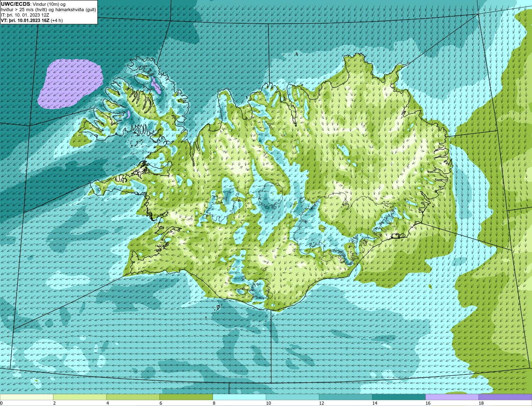Screen dimensions: 532x406
Task: Click the "10" label on the wind scale
Action: (x=268, y=403)
